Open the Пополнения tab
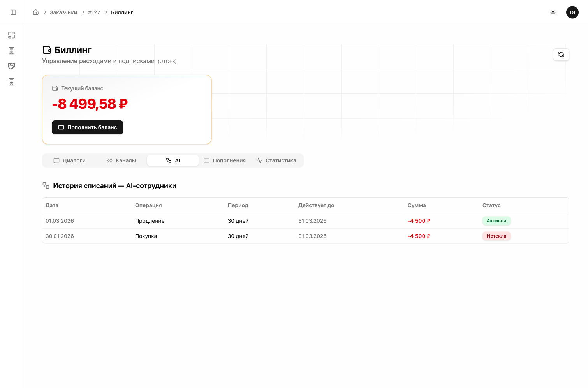The image size is (588, 388). [x=225, y=160]
